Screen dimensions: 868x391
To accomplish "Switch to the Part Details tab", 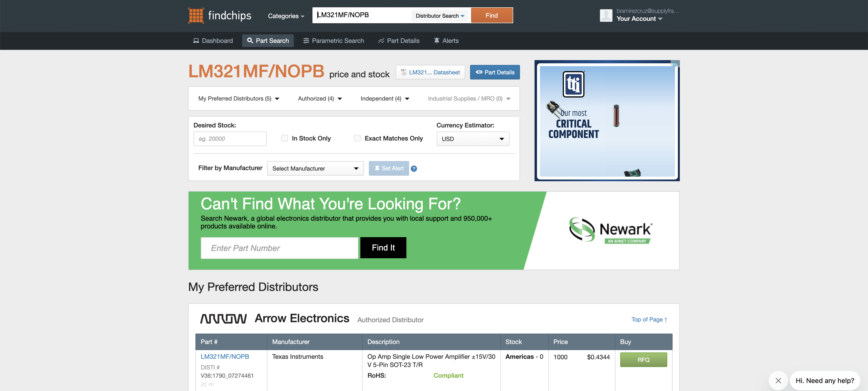I will [x=399, y=41].
